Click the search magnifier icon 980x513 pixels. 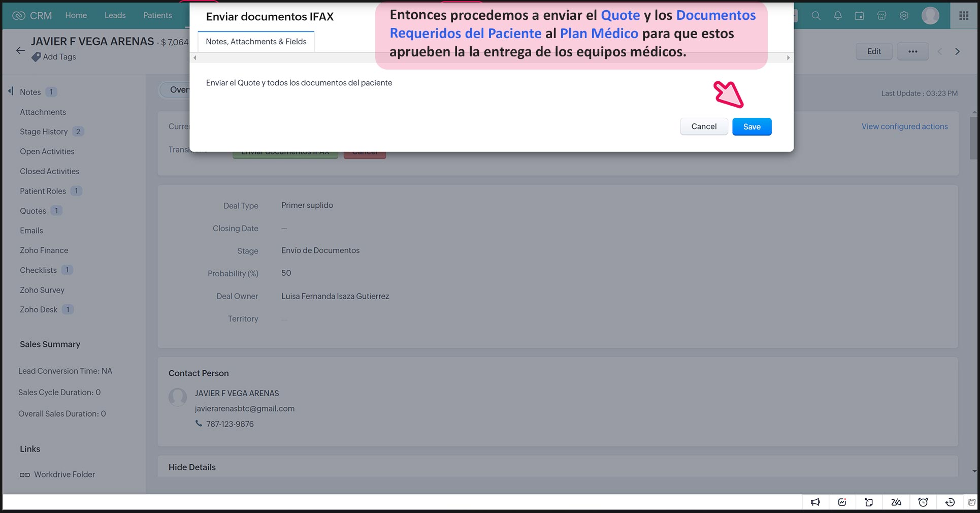[816, 16]
